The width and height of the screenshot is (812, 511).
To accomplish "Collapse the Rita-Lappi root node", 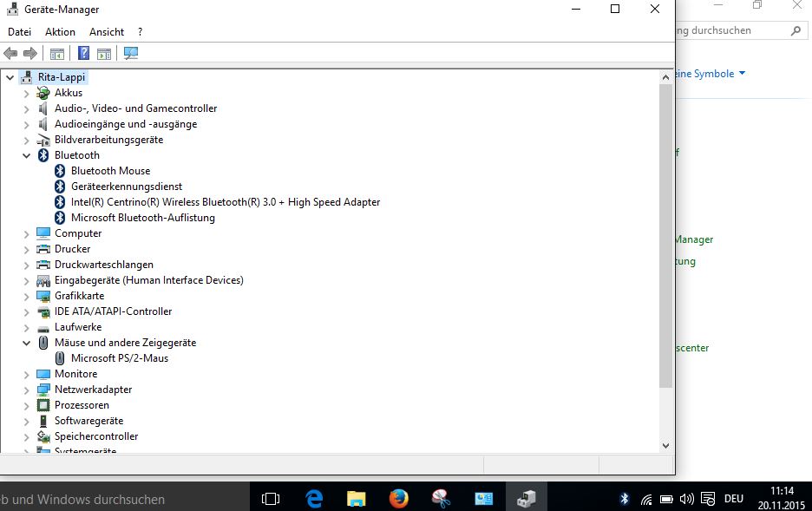I will [10, 78].
